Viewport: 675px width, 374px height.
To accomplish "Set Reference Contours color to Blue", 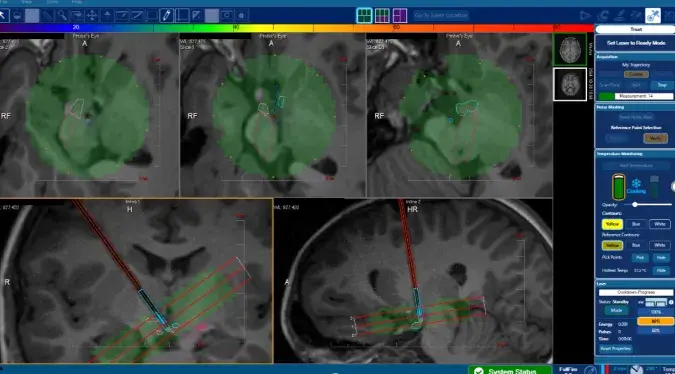I will tap(636, 245).
